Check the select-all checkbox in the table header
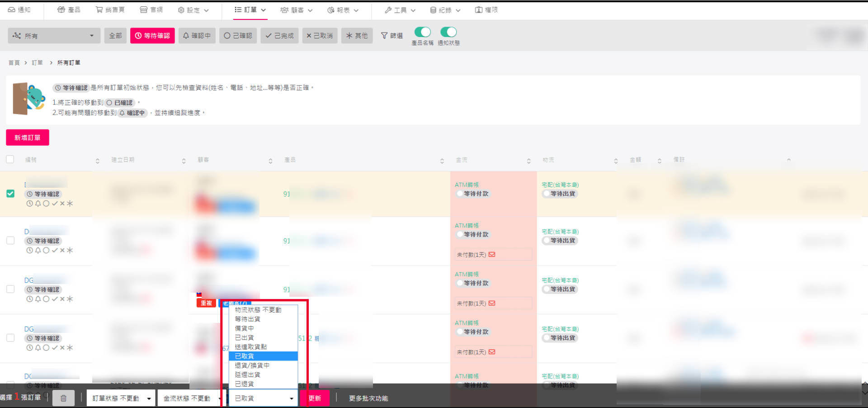Viewport: 868px width, 408px height. pyautogui.click(x=10, y=159)
